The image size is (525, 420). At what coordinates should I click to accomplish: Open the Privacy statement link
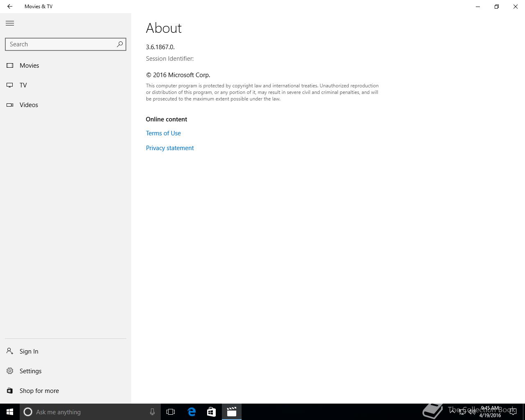click(170, 148)
